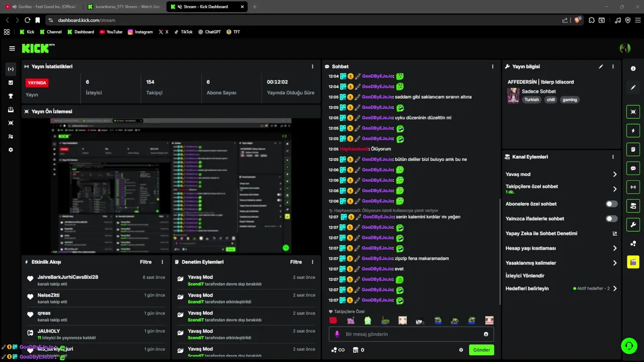Image resolution: width=644 pixels, height=362 pixels.
Task: Toggle the wrench icon in the right sidebar
Action: (x=633, y=225)
